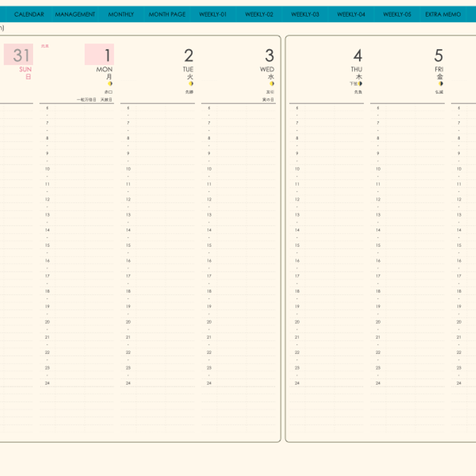Select the Friday 5 date number
The height and width of the screenshot is (476, 476).
click(439, 55)
